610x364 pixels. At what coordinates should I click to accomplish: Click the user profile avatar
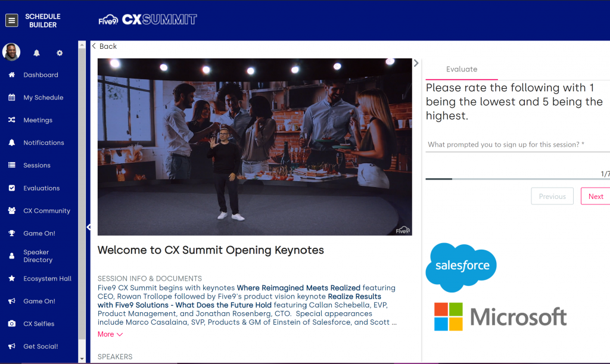click(11, 52)
